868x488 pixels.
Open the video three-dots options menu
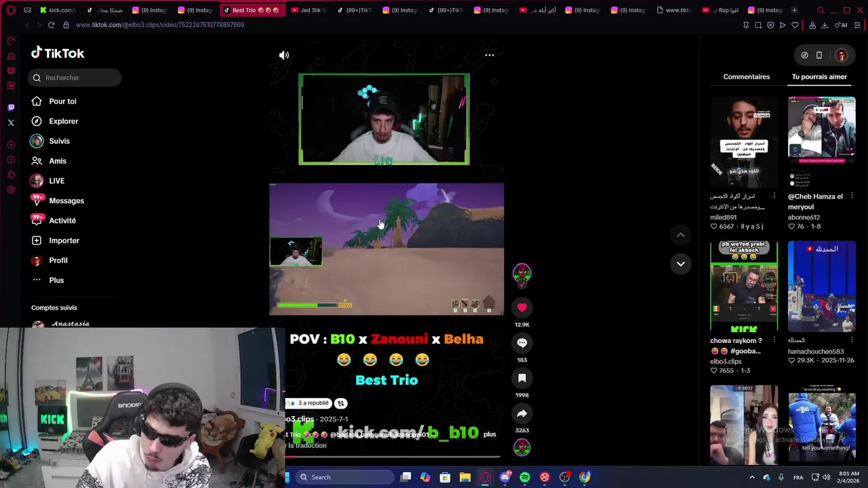(490, 56)
